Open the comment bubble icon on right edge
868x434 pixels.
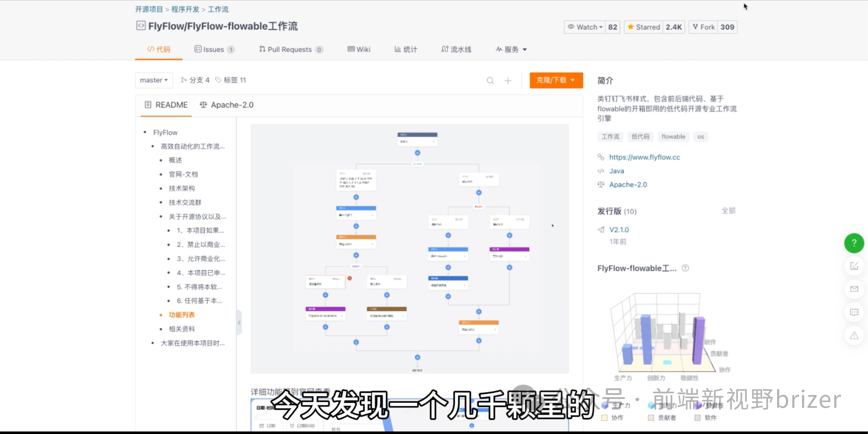854,312
